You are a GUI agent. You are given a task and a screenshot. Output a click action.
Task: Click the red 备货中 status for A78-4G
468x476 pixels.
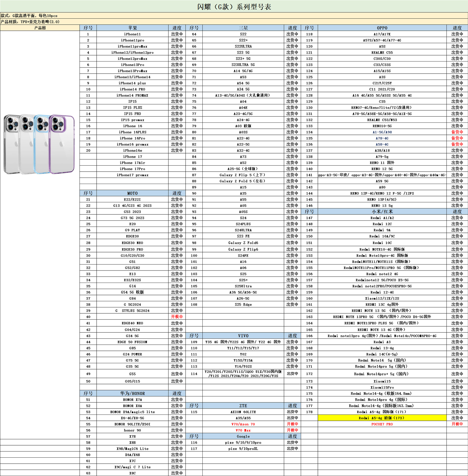457,138
